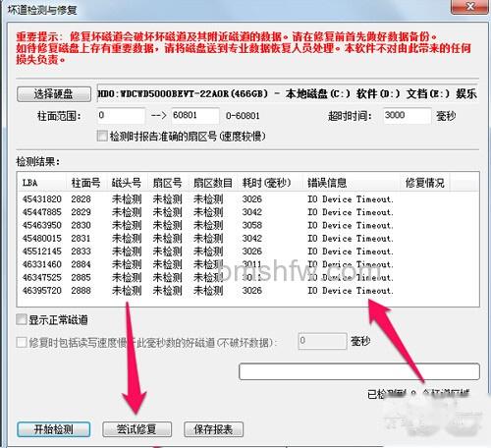Sort by the 错误信息 column header

click(x=352, y=183)
